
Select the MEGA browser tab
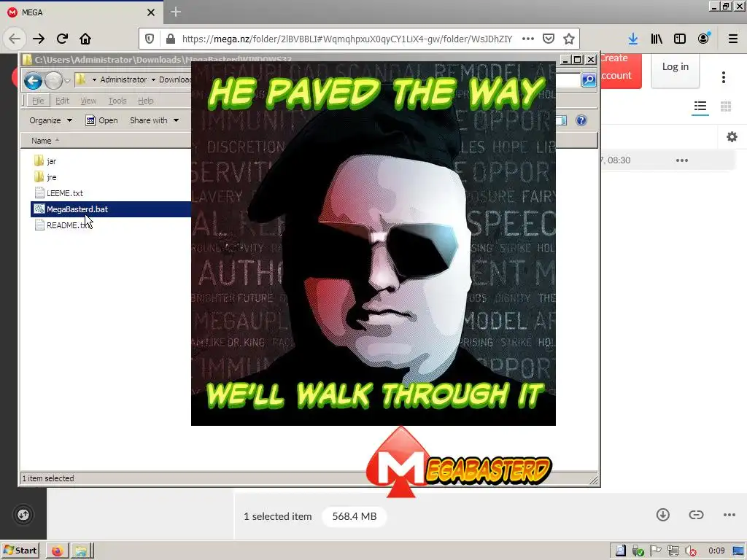pos(81,12)
